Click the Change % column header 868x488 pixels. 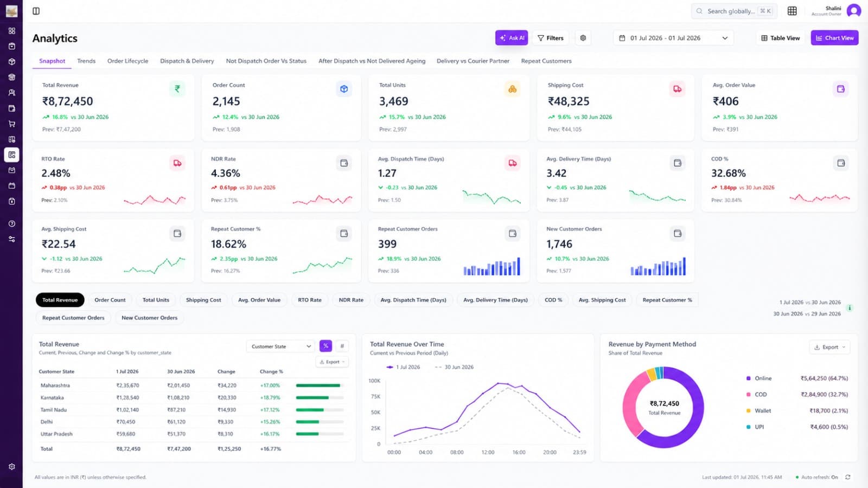(x=271, y=371)
